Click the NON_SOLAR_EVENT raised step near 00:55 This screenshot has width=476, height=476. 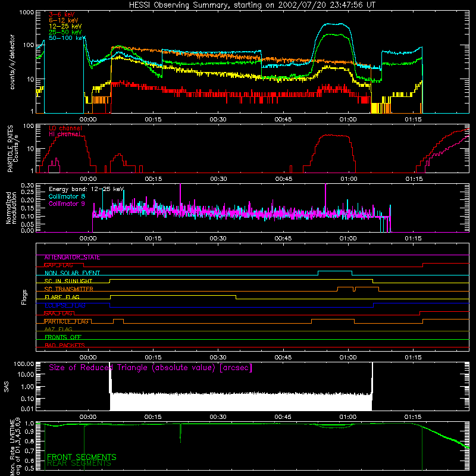[x=335, y=271]
